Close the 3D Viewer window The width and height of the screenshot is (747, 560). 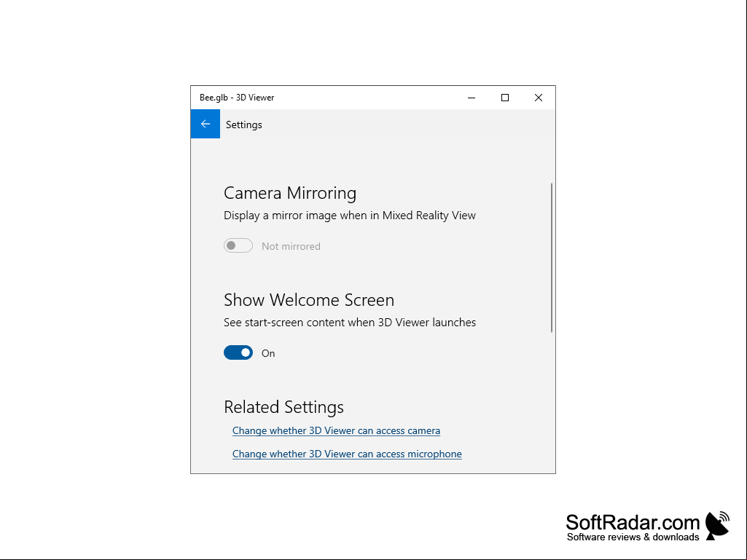point(539,98)
